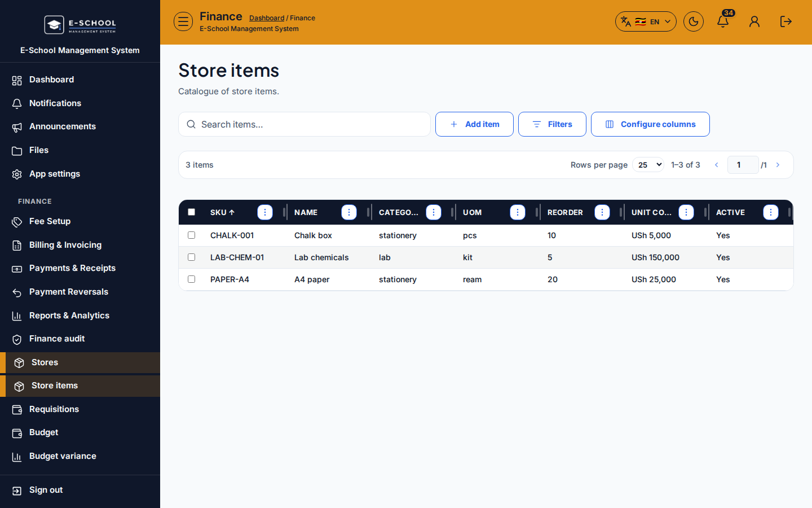
Task: Click the logout arrow icon in header
Action: point(786,21)
